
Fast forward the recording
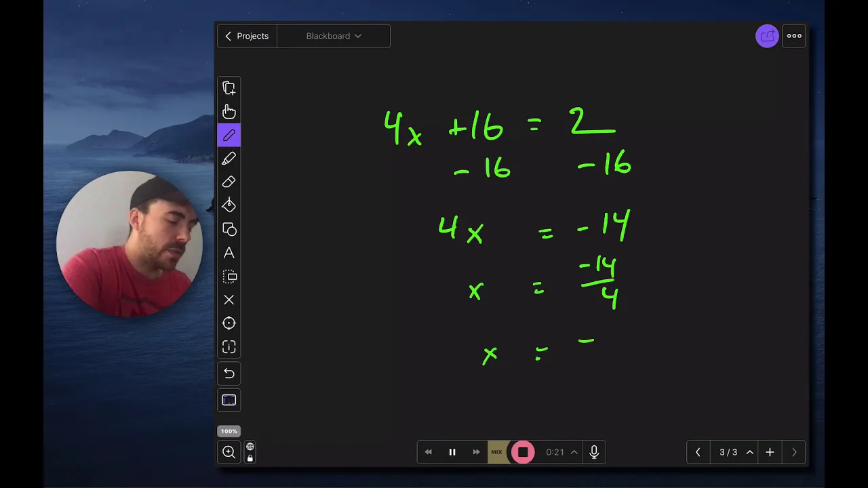point(476,452)
